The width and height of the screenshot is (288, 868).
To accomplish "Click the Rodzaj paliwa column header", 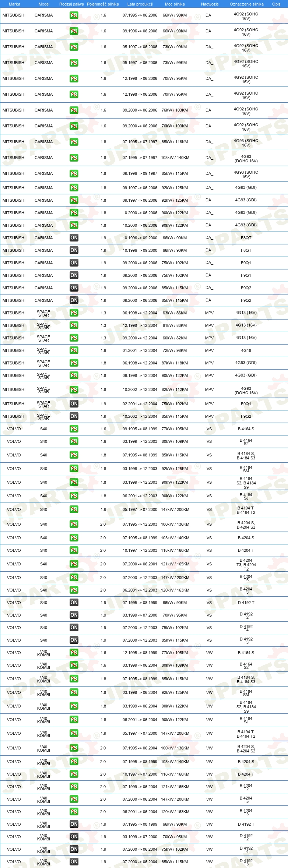I will (71, 4).
